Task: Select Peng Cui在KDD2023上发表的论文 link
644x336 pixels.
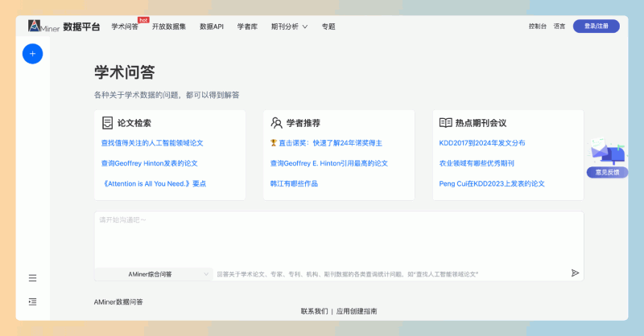Action: [x=492, y=184]
